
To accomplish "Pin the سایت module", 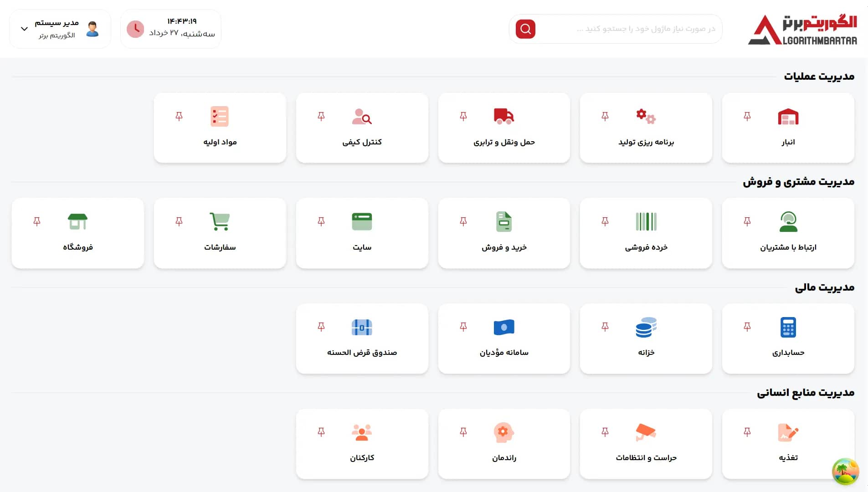I will click(x=321, y=222).
